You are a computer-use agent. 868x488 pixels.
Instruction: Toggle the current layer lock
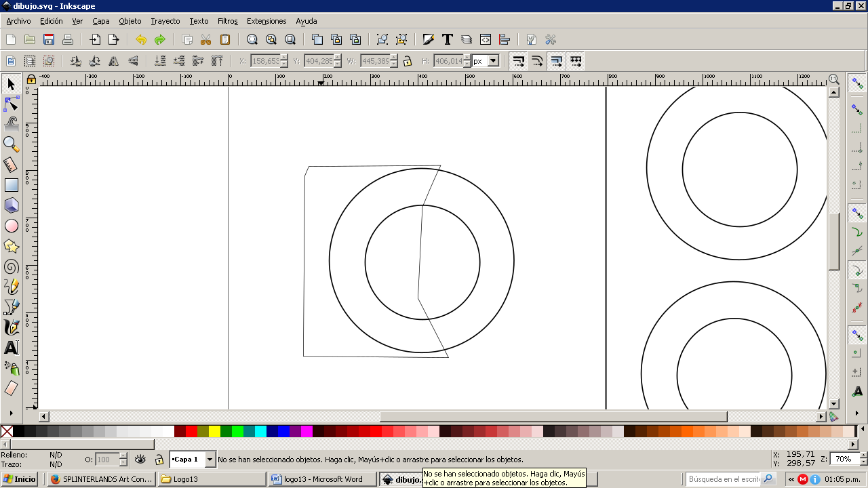(x=159, y=460)
